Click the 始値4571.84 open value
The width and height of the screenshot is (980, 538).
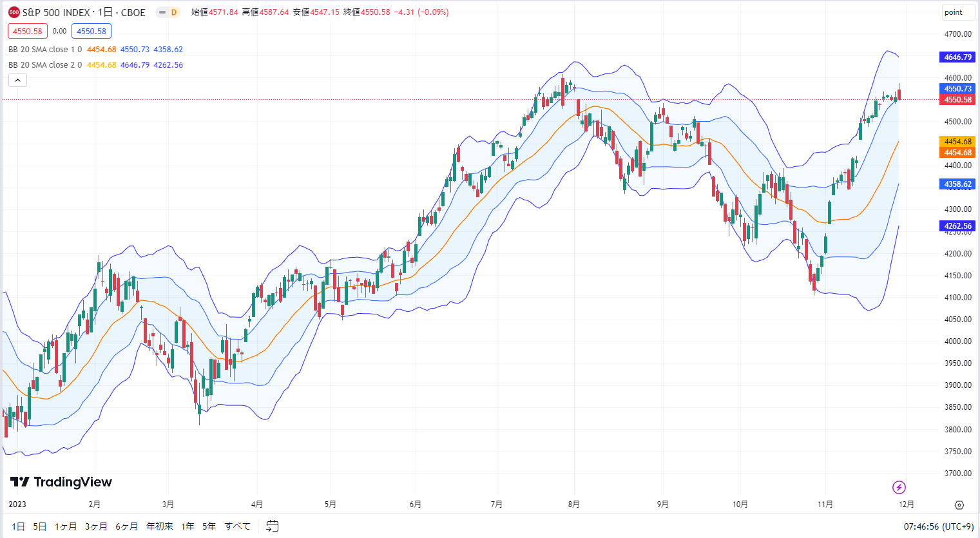click(x=215, y=12)
